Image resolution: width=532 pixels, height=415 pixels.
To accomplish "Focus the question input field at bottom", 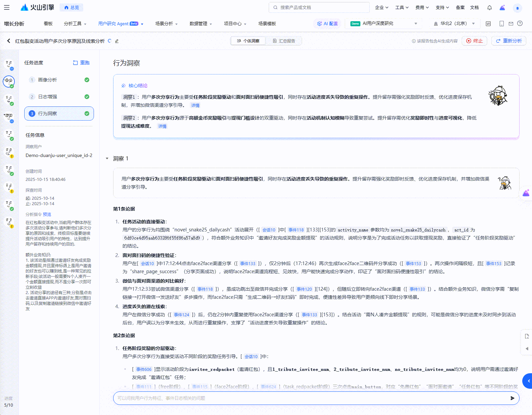I will pos(310,398).
